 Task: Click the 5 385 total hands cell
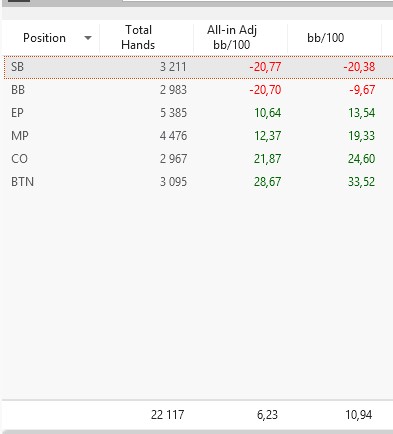click(x=173, y=113)
